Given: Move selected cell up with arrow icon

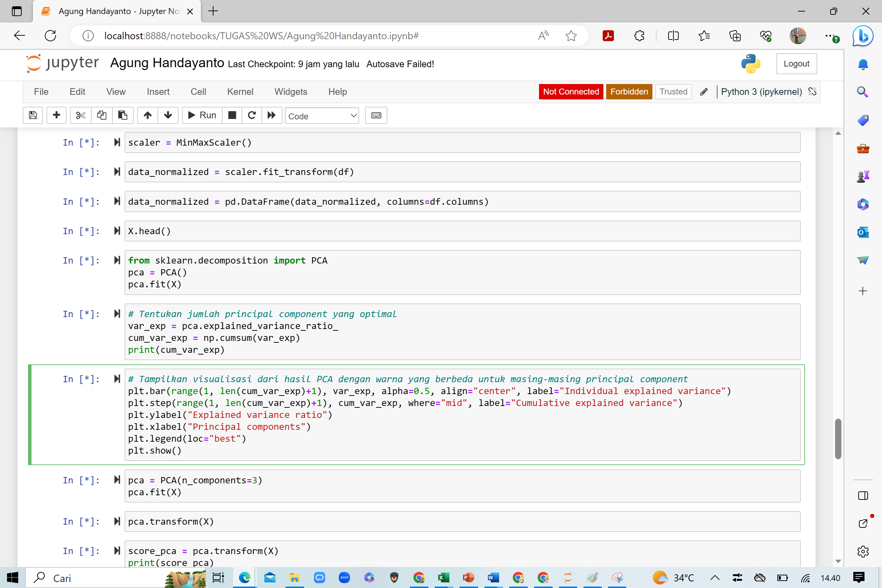Looking at the screenshot, I should click(x=147, y=115).
